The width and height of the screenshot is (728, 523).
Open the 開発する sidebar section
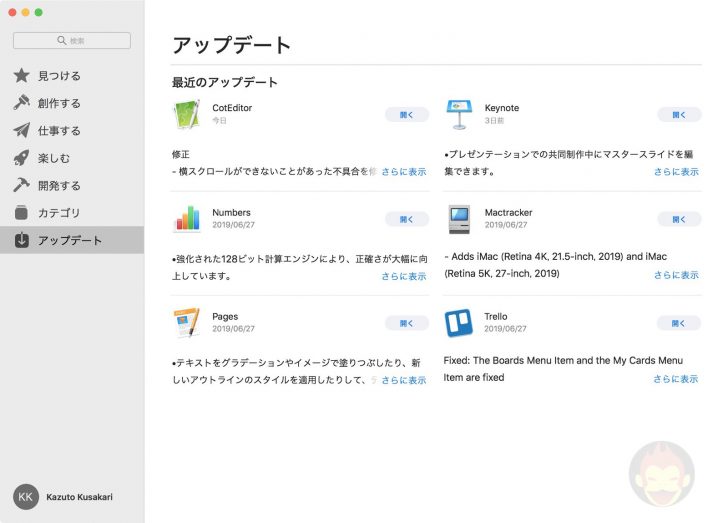(x=72, y=185)
